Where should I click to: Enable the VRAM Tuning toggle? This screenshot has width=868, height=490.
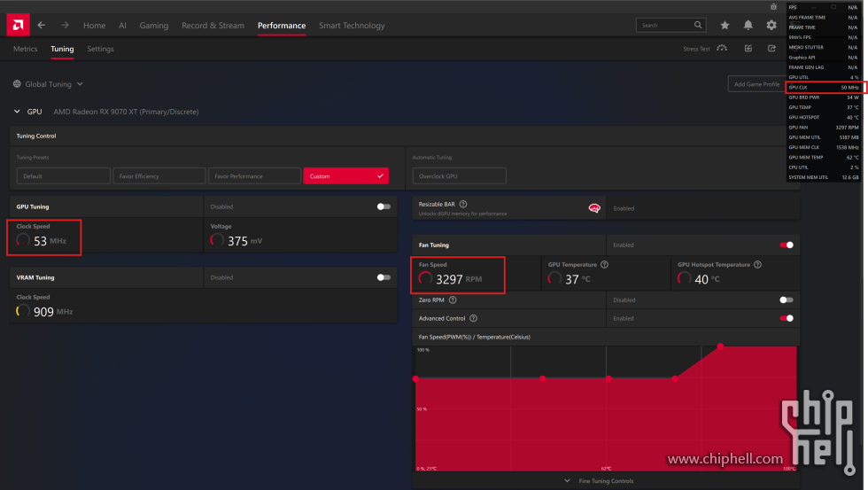(x=384, y=277)
